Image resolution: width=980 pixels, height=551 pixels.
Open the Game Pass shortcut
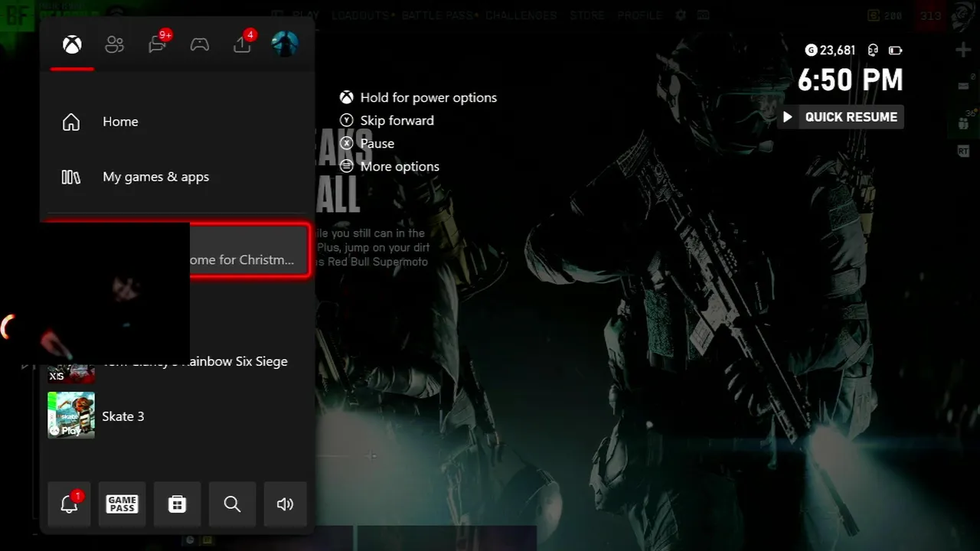pos(122,504)
